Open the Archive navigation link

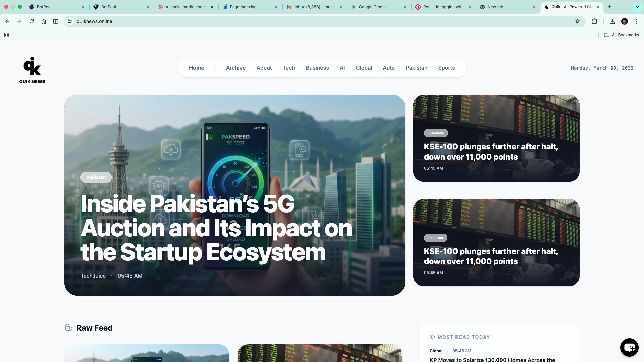(235, 68)
